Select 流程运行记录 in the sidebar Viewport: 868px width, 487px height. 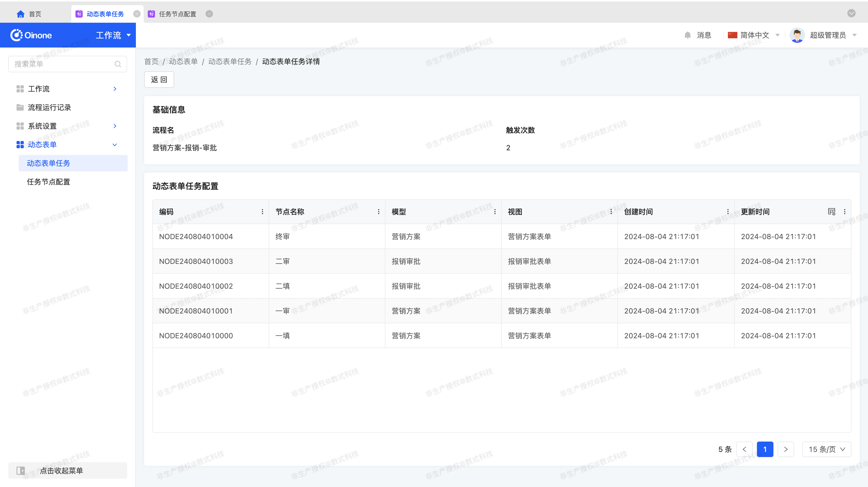[50, 107]
